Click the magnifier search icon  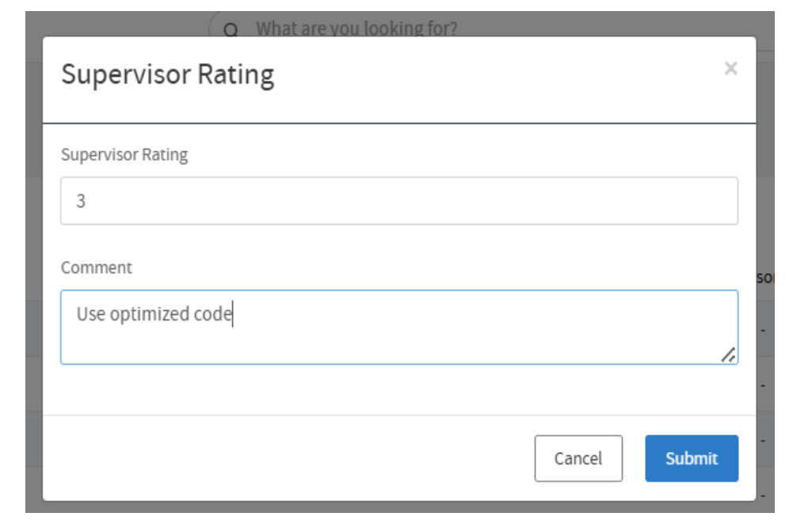coord(231,30)
